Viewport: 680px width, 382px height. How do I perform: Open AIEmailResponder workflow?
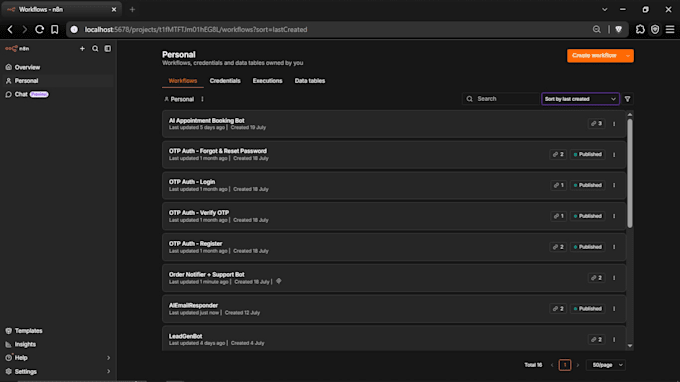pos(193,305)
